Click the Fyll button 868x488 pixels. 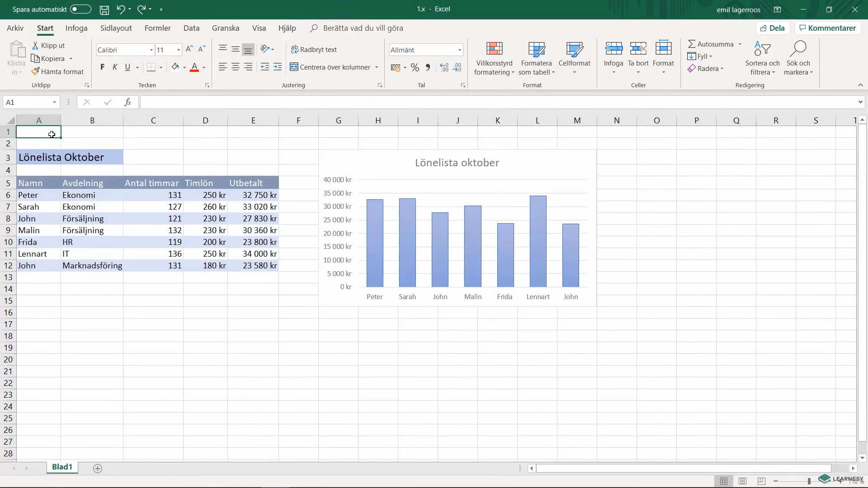[700, 56]
